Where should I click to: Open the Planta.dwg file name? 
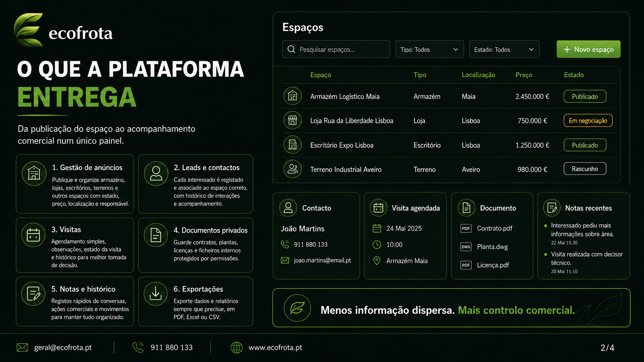[492, 247]
